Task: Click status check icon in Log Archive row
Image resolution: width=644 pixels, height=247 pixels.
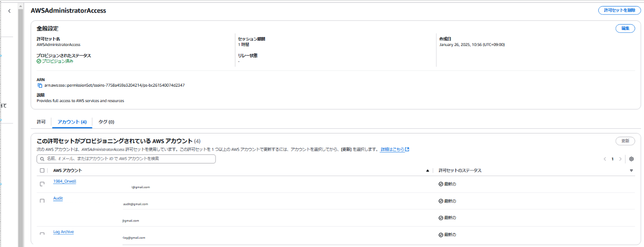Action: pyautogui.click(x=441, y=235)
